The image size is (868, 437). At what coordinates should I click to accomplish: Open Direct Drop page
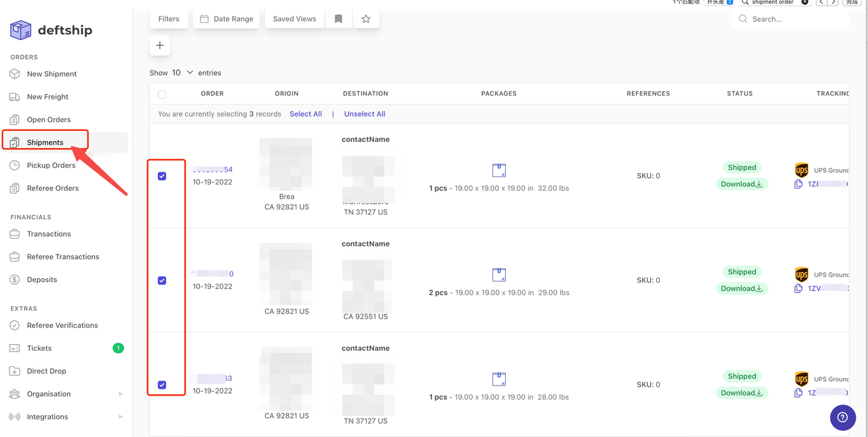(46, 371)
